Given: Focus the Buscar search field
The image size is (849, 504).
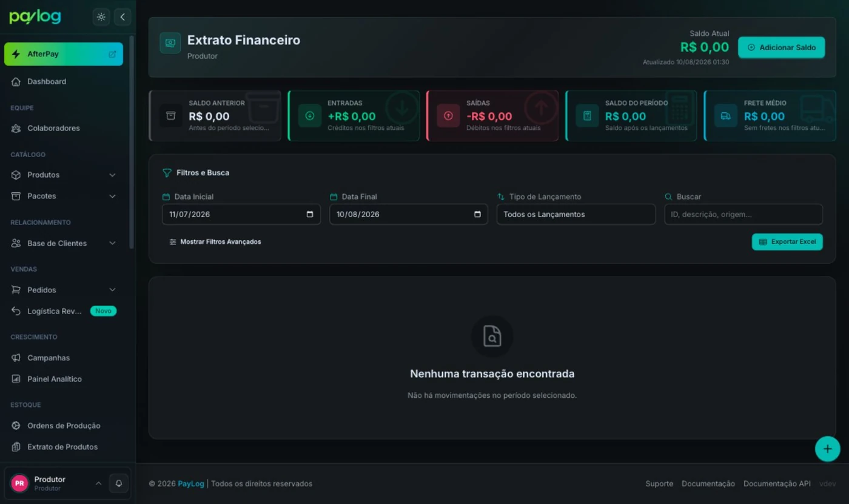Looking at the screenshot, I should [743, 214].
